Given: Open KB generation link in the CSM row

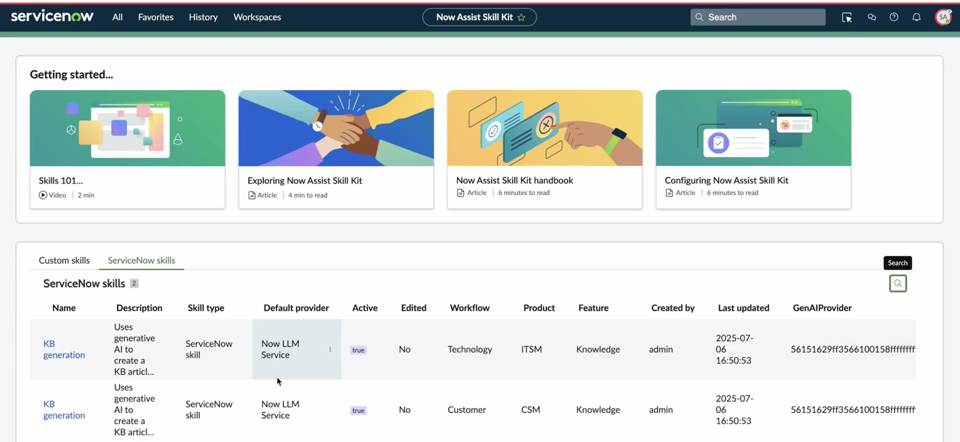Looking at the screenshot, I should (x=64, y=410).
